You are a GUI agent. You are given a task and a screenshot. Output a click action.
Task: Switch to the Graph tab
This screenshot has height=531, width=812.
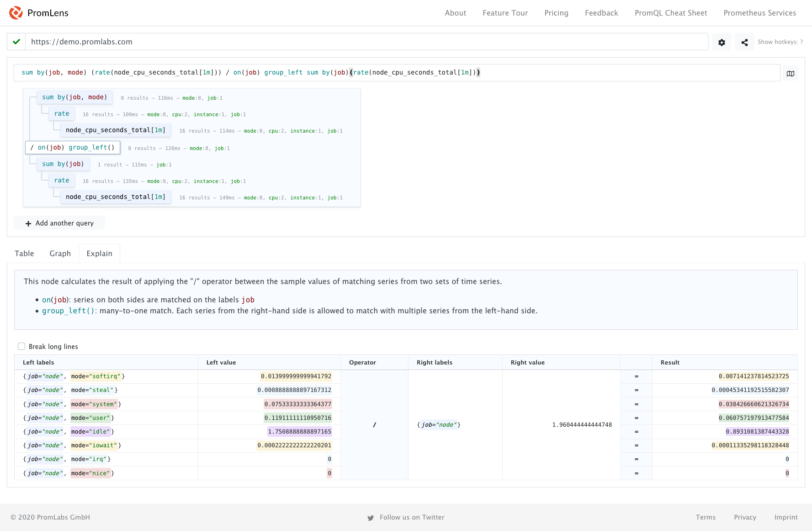pos(60,253)
